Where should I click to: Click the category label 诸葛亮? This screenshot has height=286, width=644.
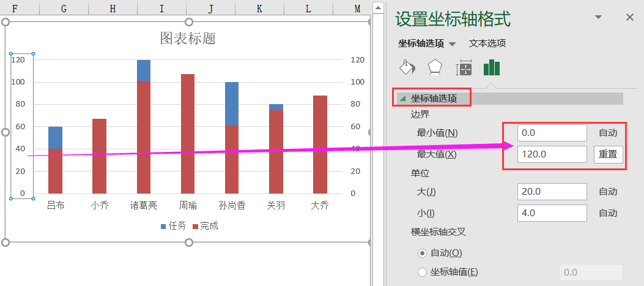(x=144, y=205)
